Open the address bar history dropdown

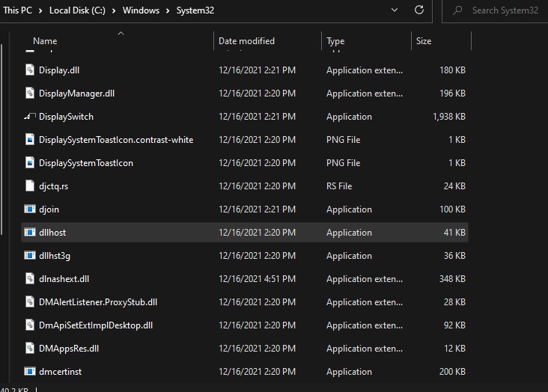(x=395, y=10)
